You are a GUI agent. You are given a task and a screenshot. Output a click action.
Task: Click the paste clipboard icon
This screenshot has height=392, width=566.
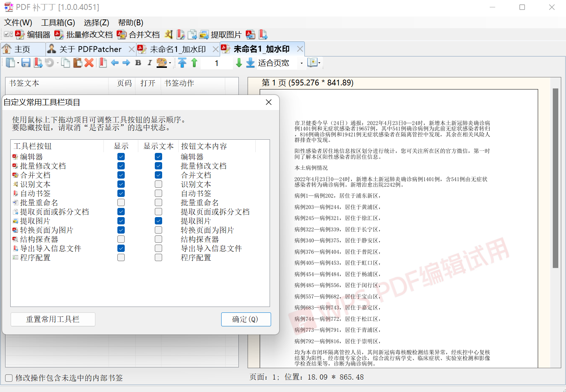(77, 63)
